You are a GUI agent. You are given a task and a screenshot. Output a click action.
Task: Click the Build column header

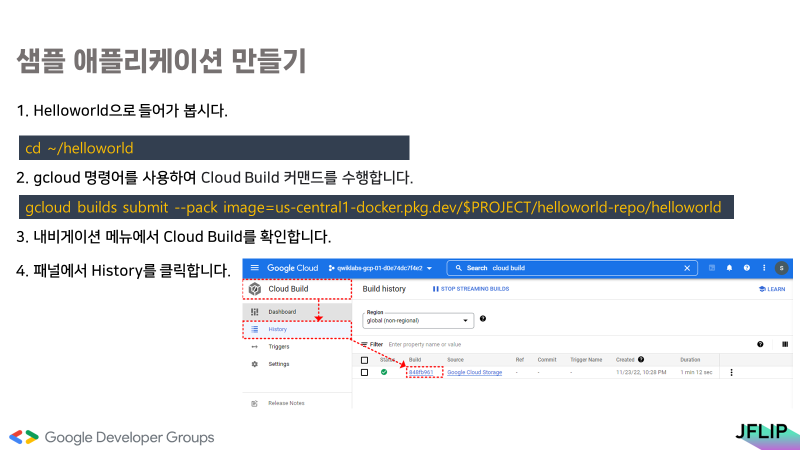(x=415, y=360)
